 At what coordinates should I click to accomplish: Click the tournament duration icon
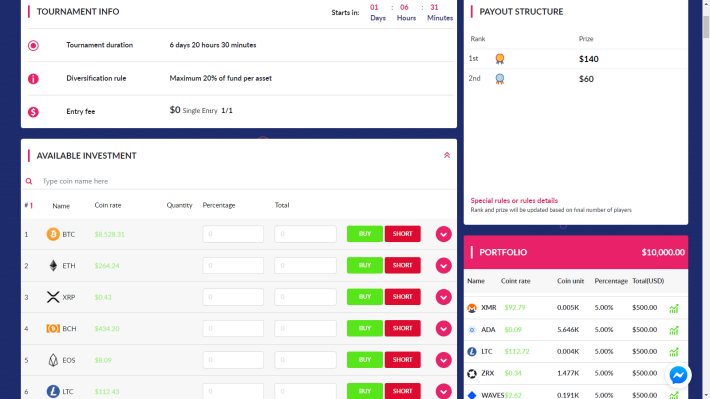coord(33,45)
